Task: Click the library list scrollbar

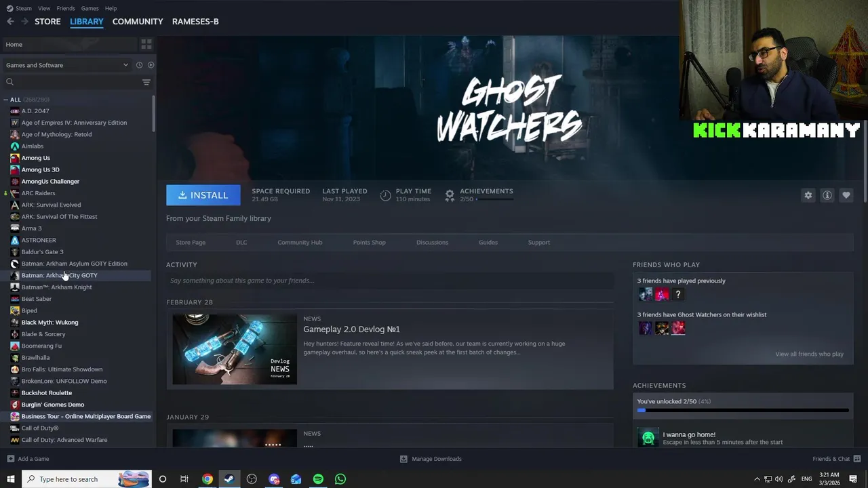Action: click(x=153, y=114)
